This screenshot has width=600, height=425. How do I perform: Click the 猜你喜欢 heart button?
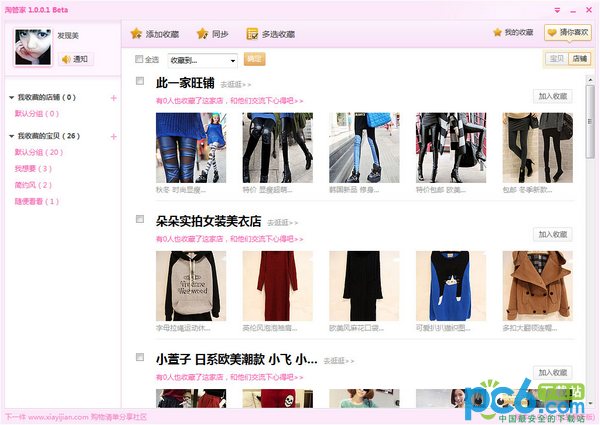pyautogui.click(x=568, y=33)
